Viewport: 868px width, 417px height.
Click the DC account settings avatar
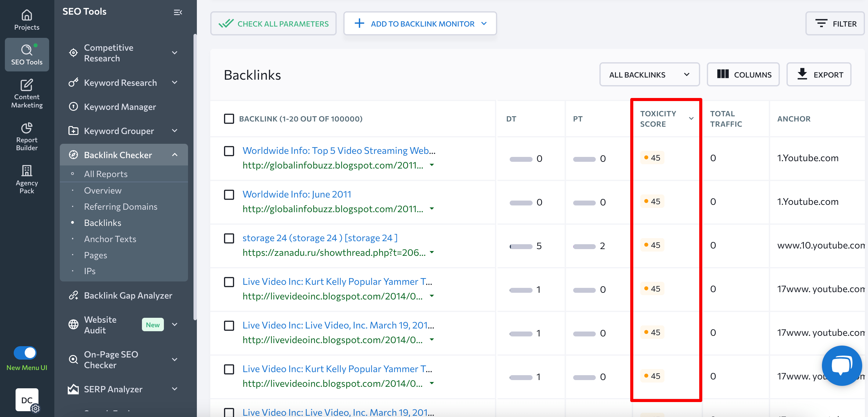[x=27, y=400]
